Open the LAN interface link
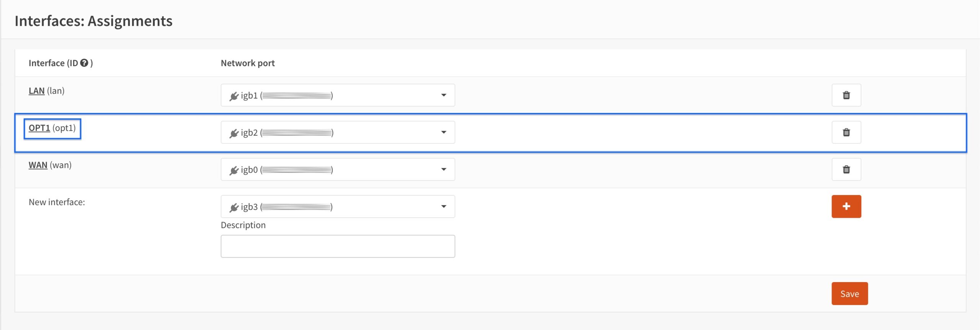This screenshot has height=330, width=980. click(x=37, y=91)
